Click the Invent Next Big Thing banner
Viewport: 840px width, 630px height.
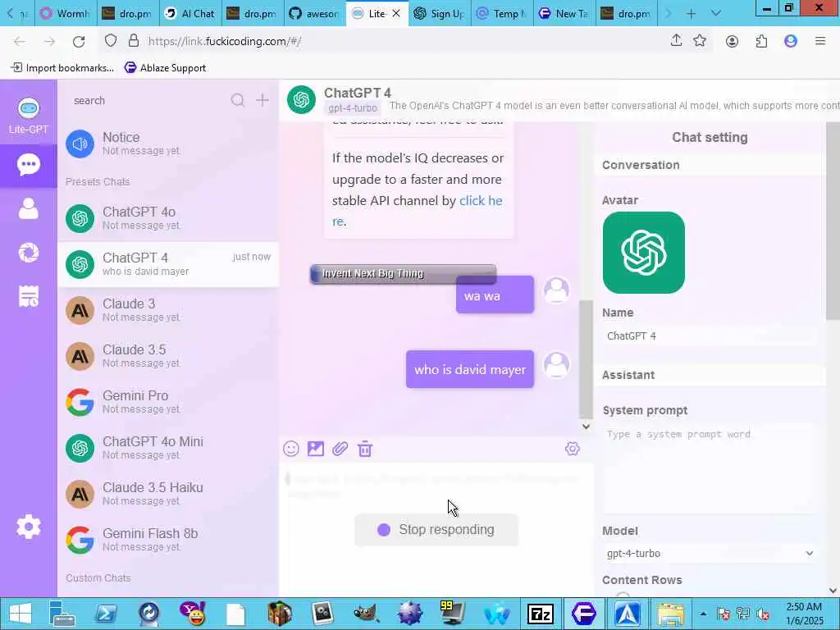pos(403,274)
